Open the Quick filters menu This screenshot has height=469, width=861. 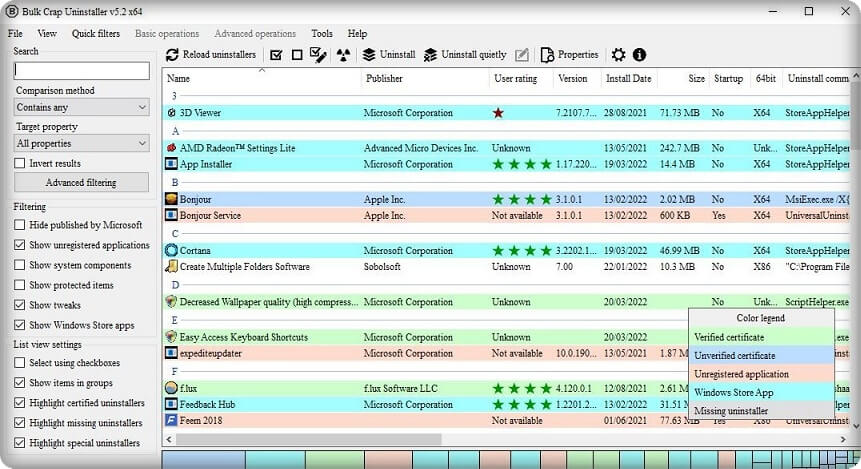coord(96,34)
